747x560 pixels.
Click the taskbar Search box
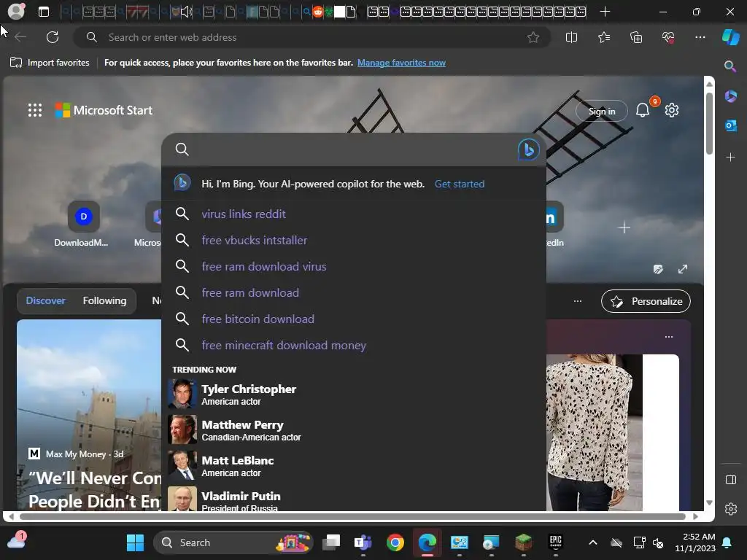point(233,542)
